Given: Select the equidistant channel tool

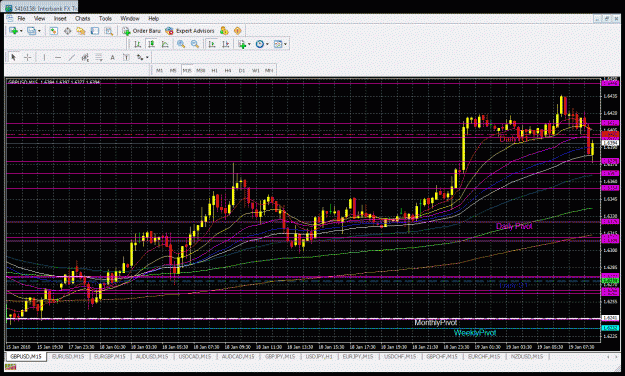Looking at the screenshot, I should tap(85, 57).
